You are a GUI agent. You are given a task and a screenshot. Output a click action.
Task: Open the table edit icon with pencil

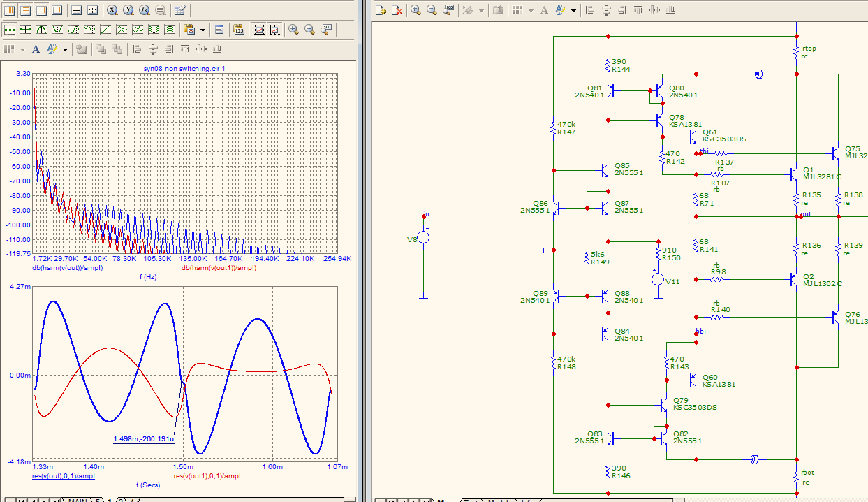180,10
